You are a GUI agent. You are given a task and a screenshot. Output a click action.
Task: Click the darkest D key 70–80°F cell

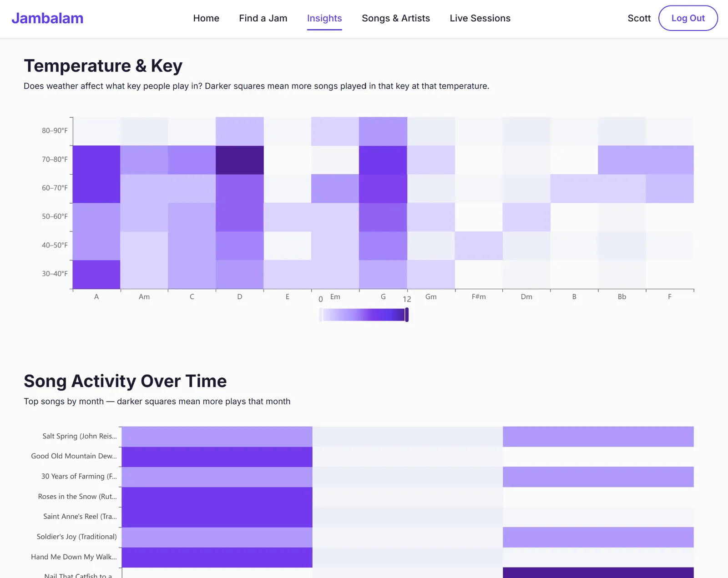tap(240, 160)
